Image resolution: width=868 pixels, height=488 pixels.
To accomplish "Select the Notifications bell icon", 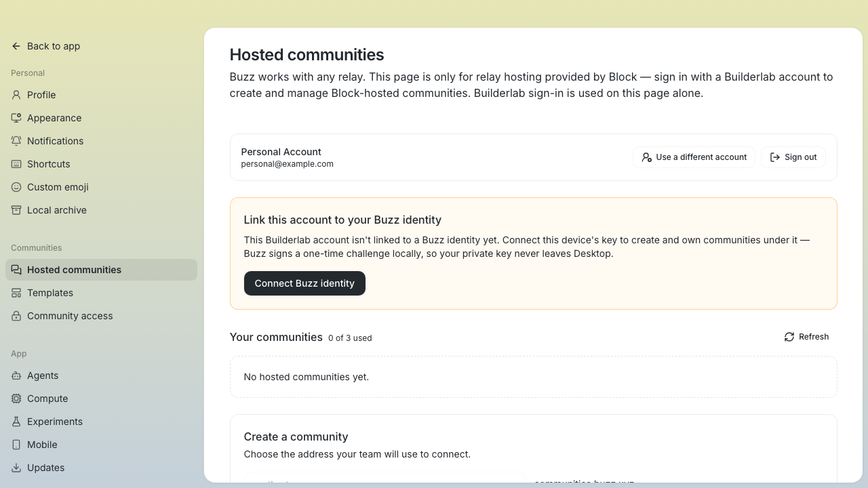I will point(16,141).
